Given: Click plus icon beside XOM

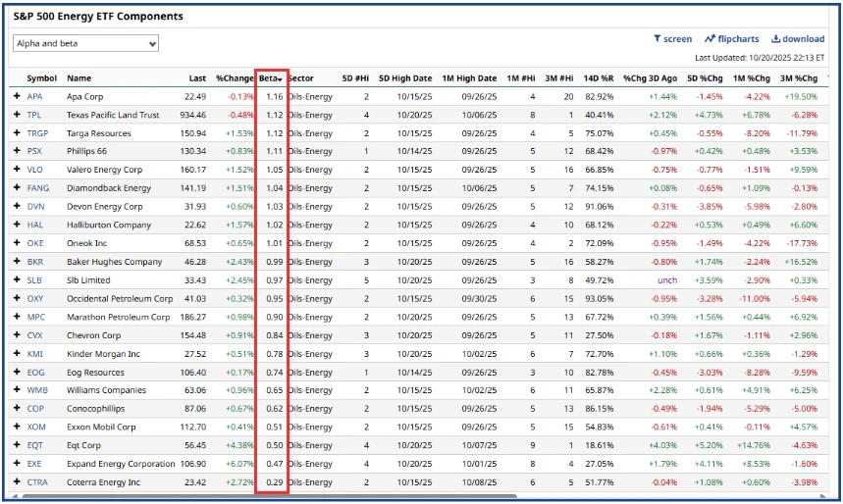Looking at the screenshot, I should (x=16, y=428).
